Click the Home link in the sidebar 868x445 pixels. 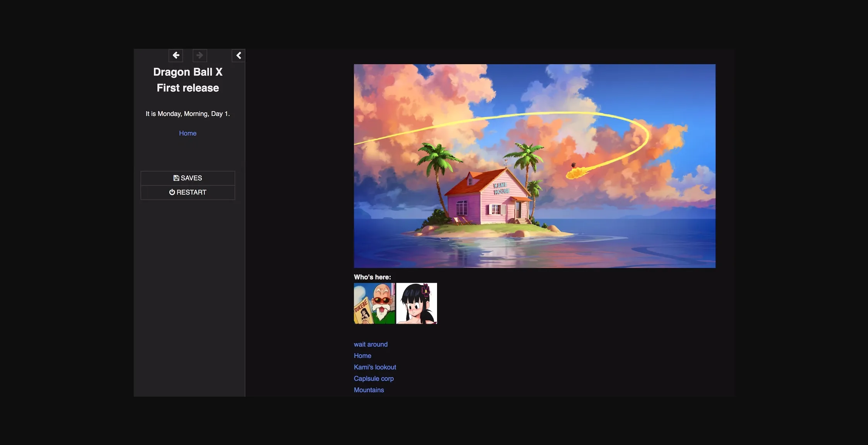pos(187,133)
